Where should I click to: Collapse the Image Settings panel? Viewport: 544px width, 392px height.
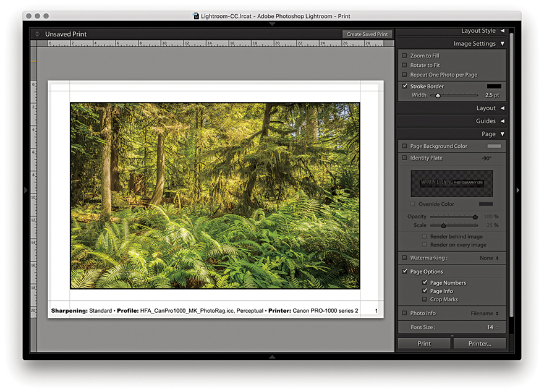(502, 44)
